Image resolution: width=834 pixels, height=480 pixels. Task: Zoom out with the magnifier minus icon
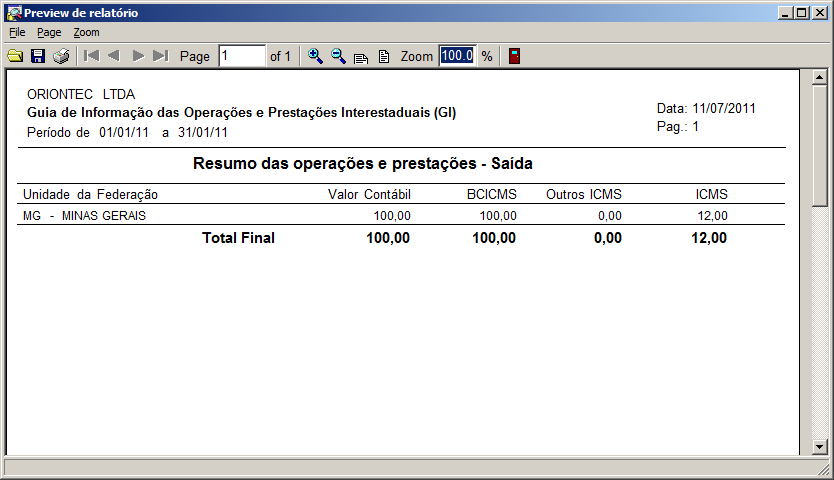point(338,56)
